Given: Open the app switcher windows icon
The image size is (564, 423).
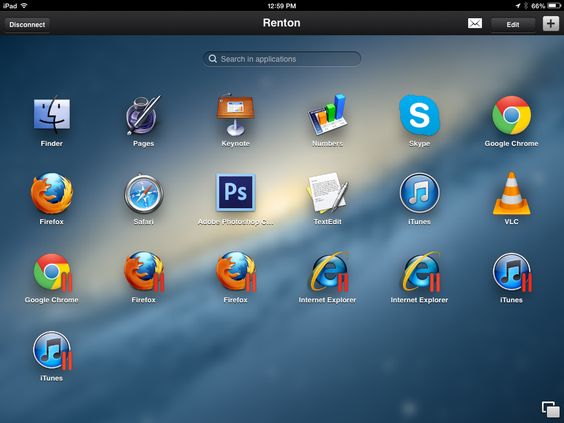Looking at the screenshot, I should click(551, 410).
